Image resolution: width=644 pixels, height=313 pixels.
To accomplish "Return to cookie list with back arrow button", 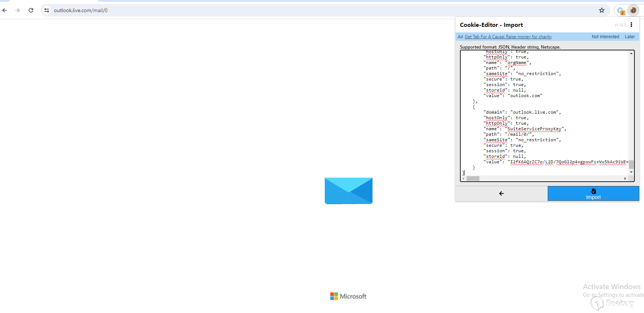I will tap(501, 193).
